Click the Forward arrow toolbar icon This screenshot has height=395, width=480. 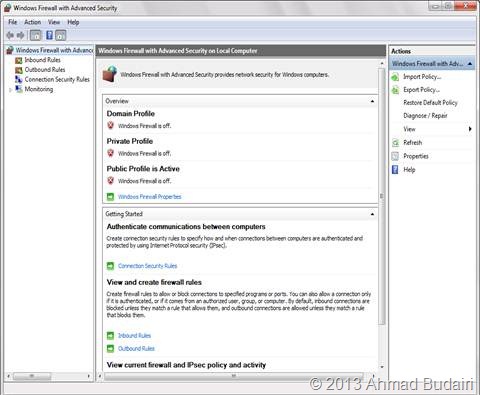[x=21, y=35]
